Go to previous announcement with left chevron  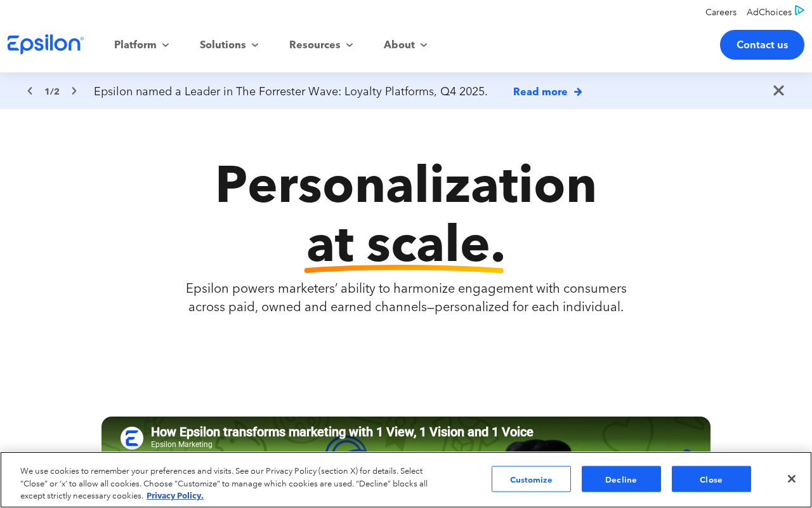pos(30,91)
